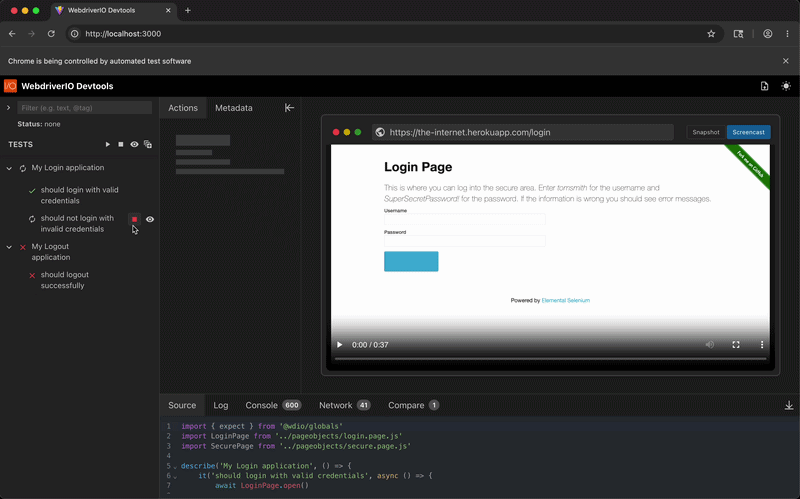Viewport: 800px width, 499px height.
Task: Switch preview to Screencast mode
Action: [x=748, y=132]
